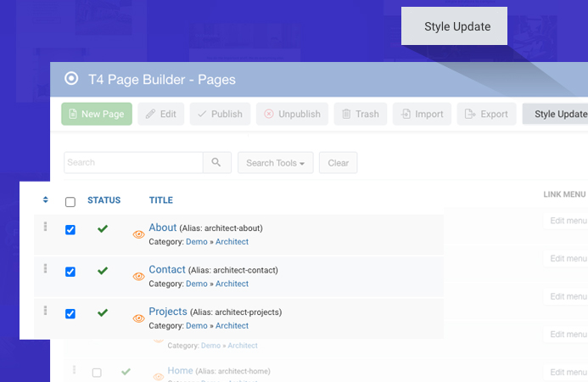Uncheck the About page checkbox
588x382 pixels.
pos(70,230)
